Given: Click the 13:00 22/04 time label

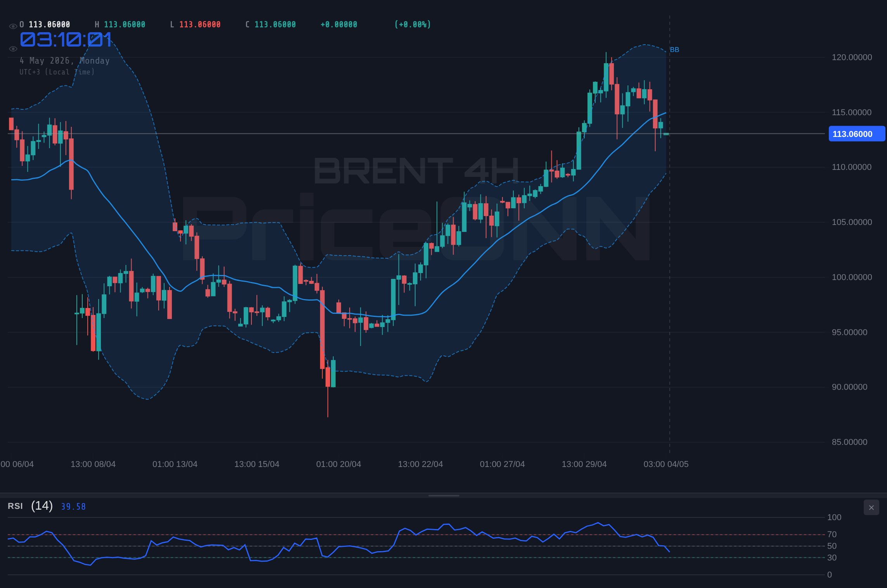Looking at the screenshot, I should tap(421, 464).
